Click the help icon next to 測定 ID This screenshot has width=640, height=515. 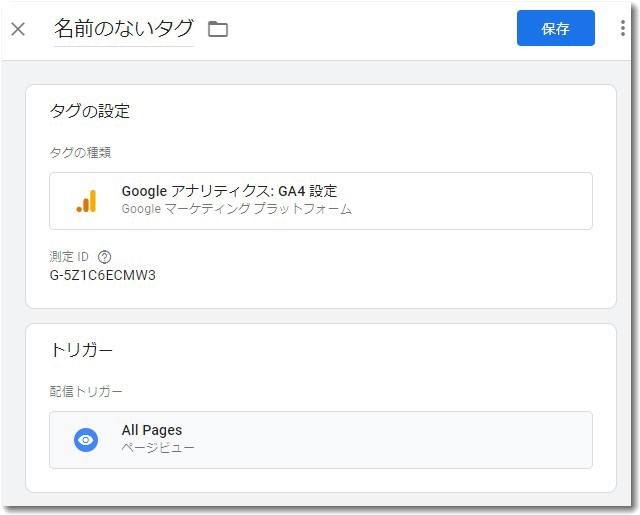pyautogui.click(x=104, y=257)
